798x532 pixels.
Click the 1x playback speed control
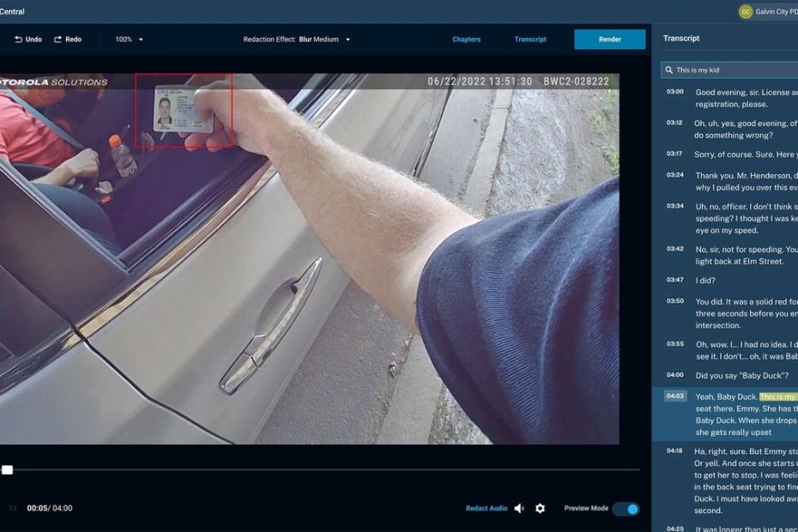point(13,508)
